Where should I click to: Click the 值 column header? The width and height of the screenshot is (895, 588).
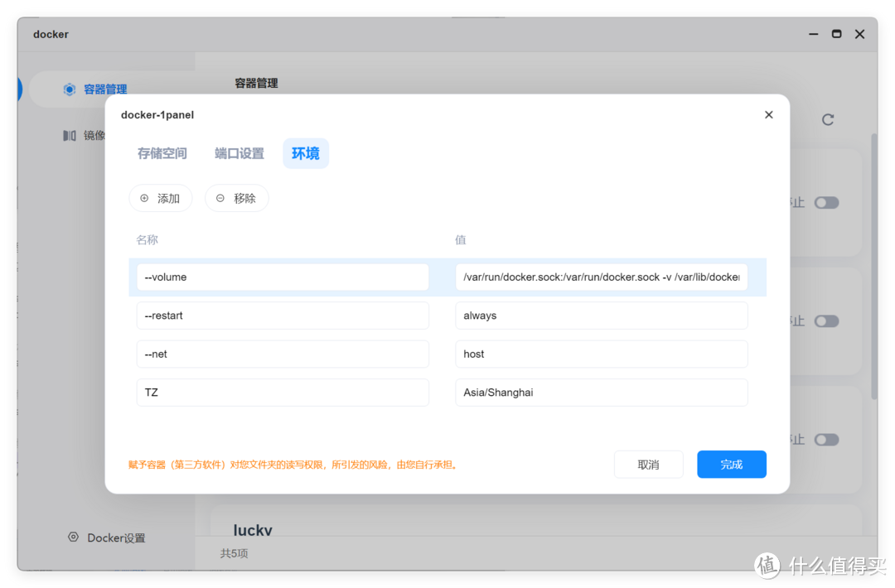(460, 240)
